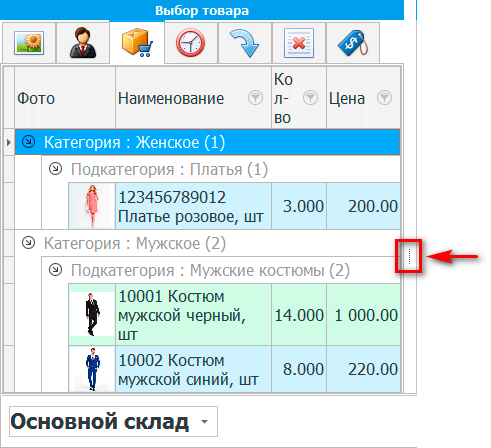Sort by the Кол-во column header

point(299,98)
